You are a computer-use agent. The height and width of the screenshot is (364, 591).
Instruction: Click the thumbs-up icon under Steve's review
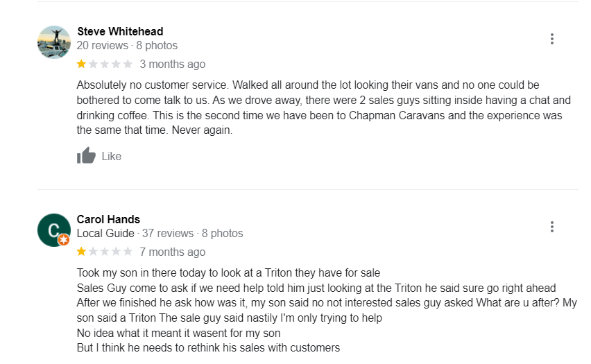(86, 156)
